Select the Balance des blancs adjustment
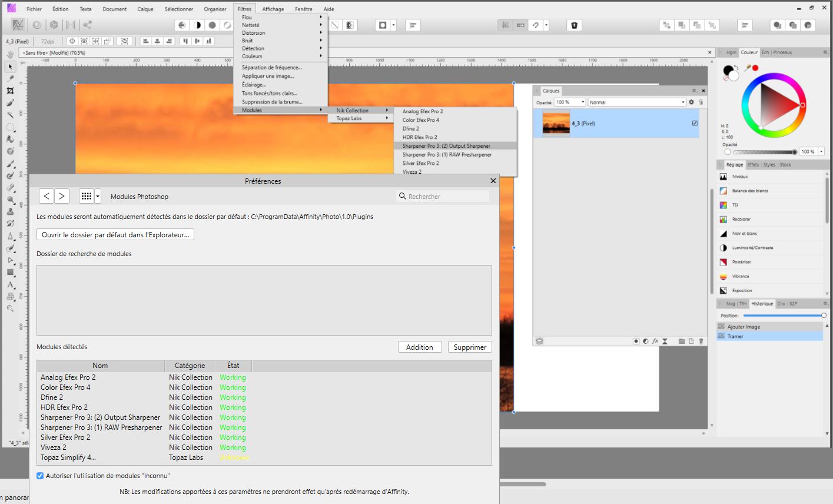833x504 pixels. (x=749, y=191)
